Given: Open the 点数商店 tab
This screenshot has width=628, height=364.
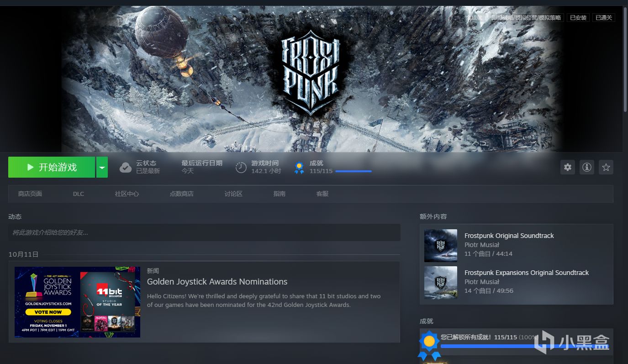Looking at the screenshot, I should 181,194.
